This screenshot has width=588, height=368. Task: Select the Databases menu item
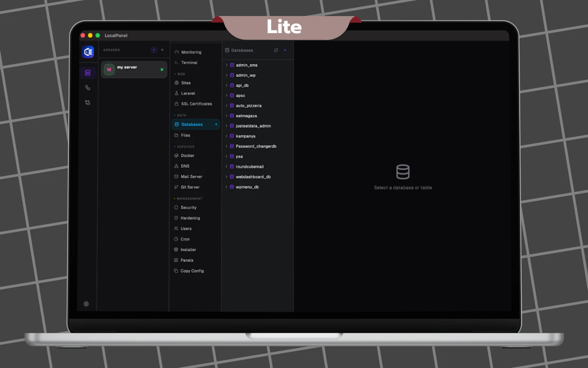coord(196,124)
